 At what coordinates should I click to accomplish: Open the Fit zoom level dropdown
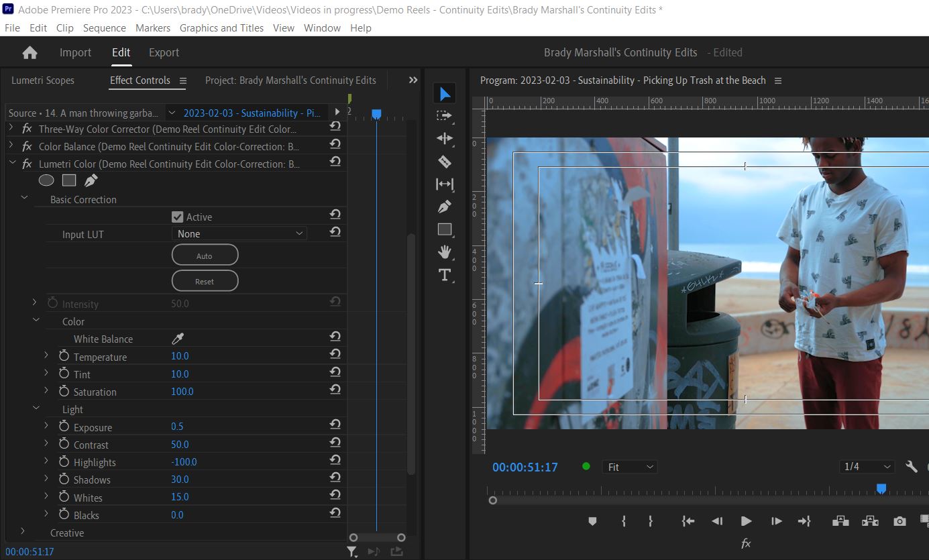point(630,467)
